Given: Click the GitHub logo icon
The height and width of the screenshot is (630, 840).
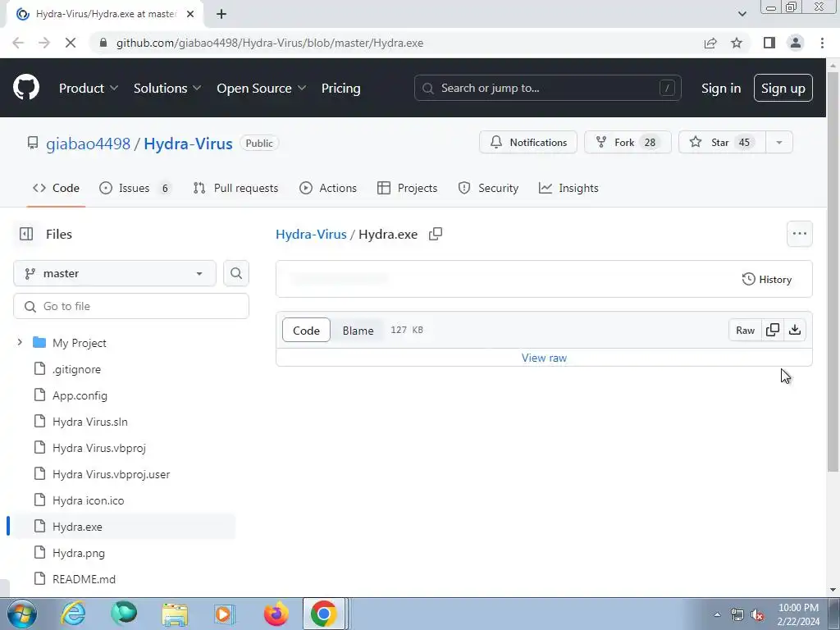Looking at the screenshot, I should (x=25, y=88).
